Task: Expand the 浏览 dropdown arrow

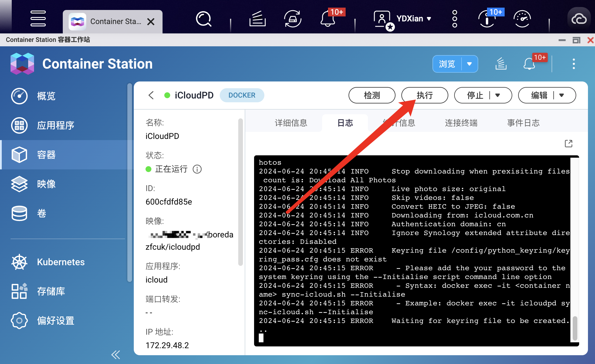Action: pyautogui.click(x=469, y=64)
